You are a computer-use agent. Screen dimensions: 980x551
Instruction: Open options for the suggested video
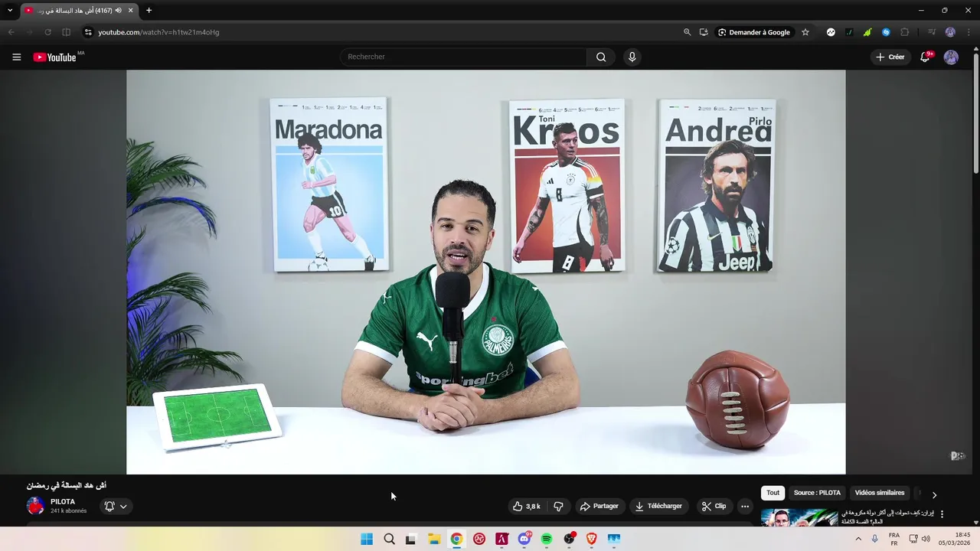[942, 514]
